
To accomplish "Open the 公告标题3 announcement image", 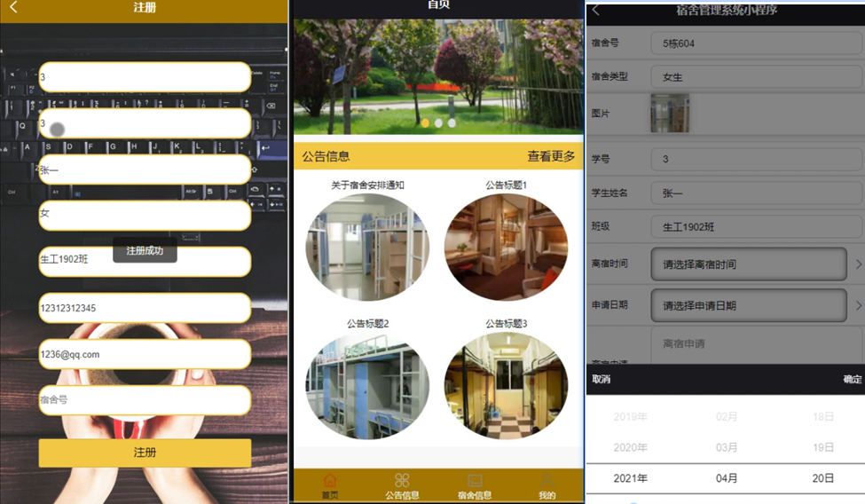I will point(506,385).
